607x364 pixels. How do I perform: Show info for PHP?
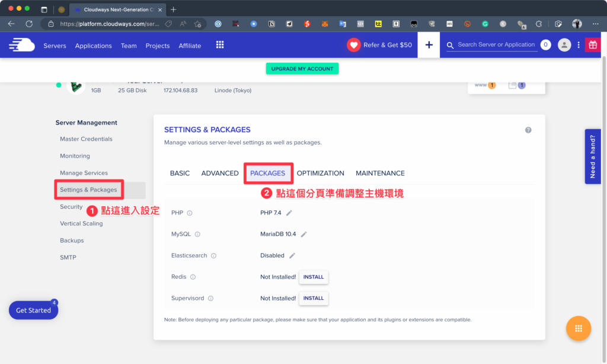(x=190, y=213)
